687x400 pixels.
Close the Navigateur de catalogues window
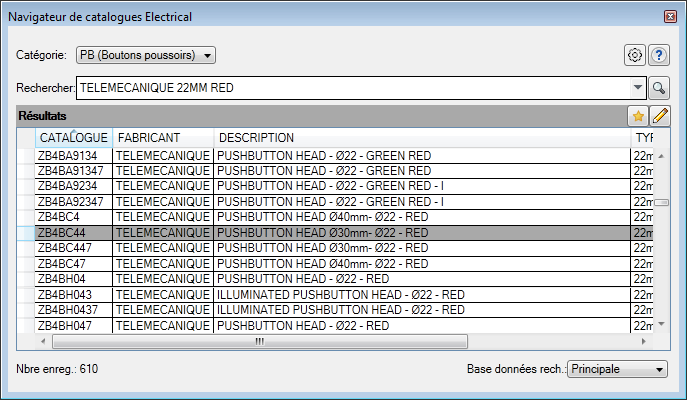click(x=670, y=17)
